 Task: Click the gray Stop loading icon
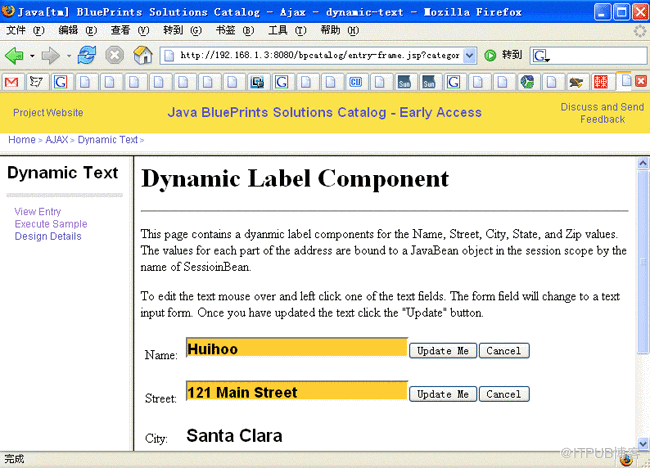tap(114, 55)
